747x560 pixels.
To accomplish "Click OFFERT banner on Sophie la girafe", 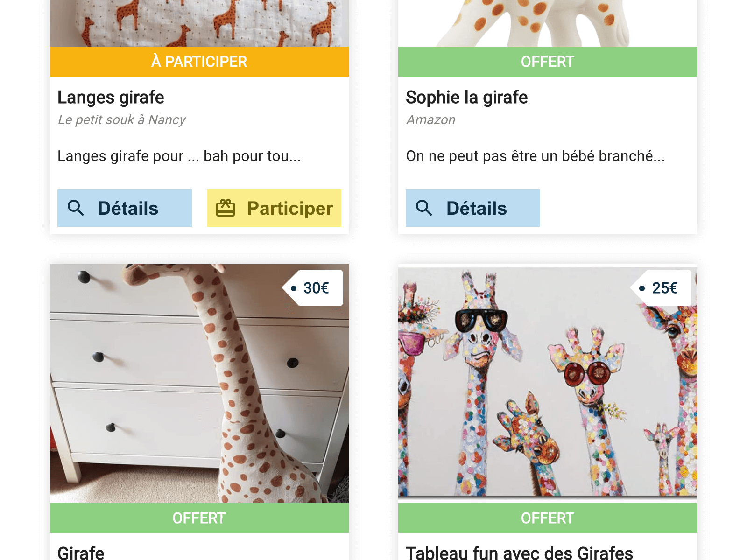I will coord(548,62).
